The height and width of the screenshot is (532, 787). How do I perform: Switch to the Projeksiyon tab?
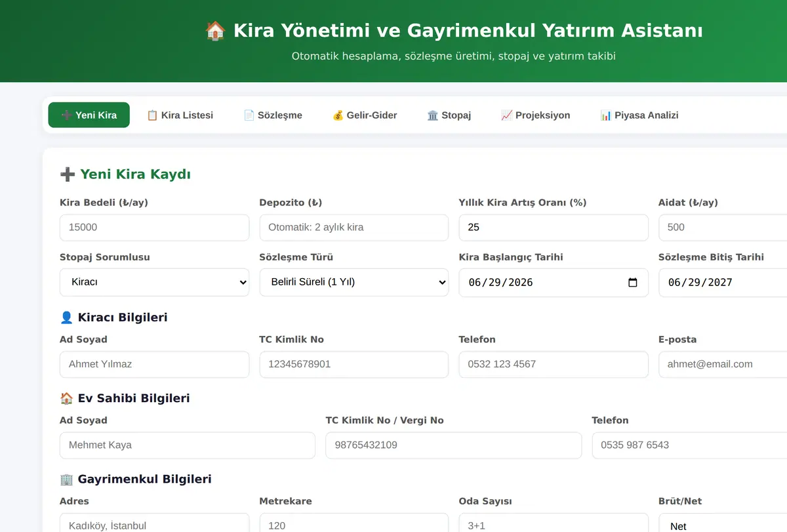(x=535, y=115)
